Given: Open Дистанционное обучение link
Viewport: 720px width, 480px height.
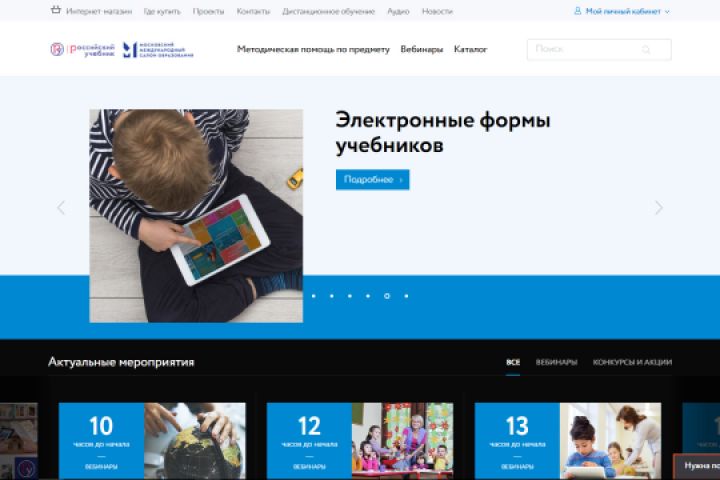Looking at the screenshot, I should click(x=328, y=11).
